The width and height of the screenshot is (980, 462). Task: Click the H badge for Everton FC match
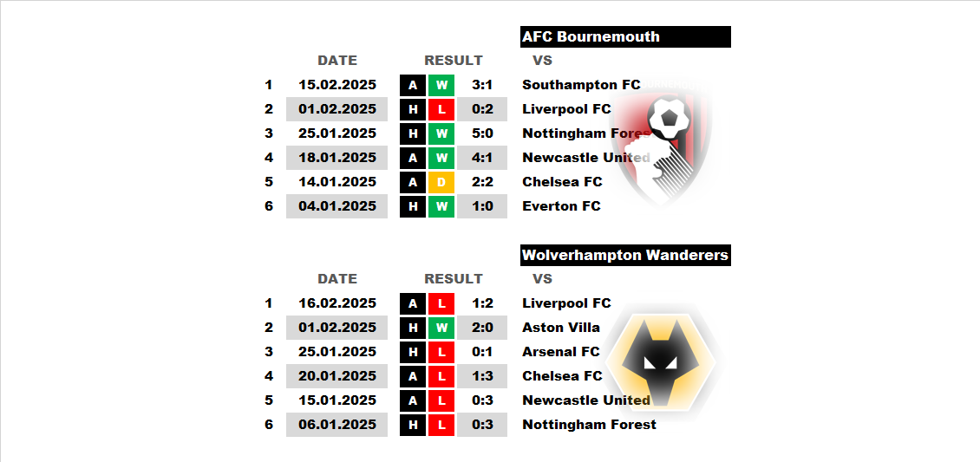click(413, 206)
